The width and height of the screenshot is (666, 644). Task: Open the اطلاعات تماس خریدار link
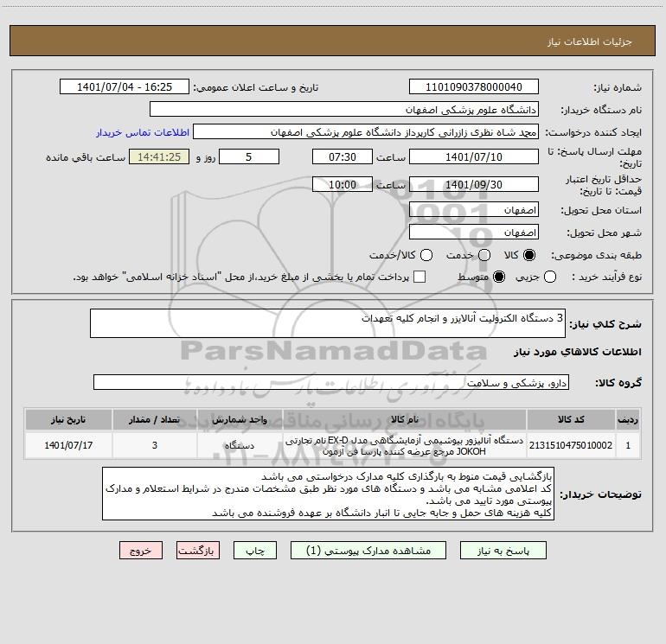tap(143, 132)
